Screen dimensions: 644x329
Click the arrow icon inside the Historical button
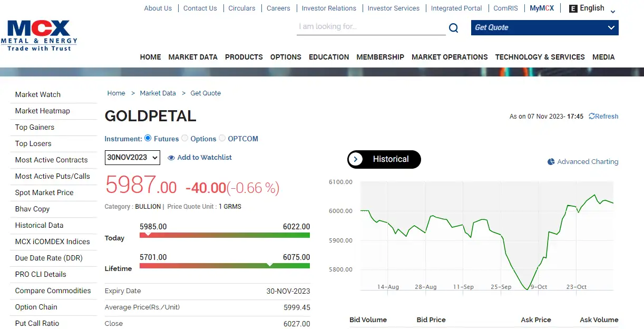(356, 159)
